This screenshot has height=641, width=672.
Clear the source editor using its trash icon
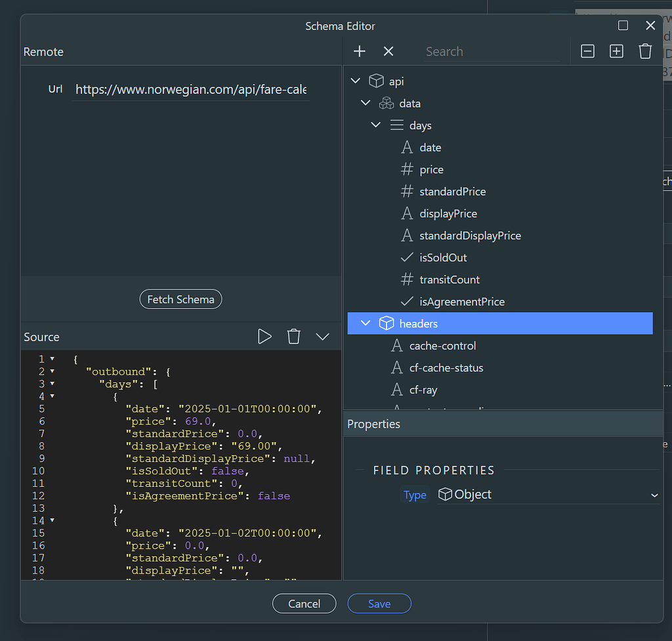(x=293, y=336)
